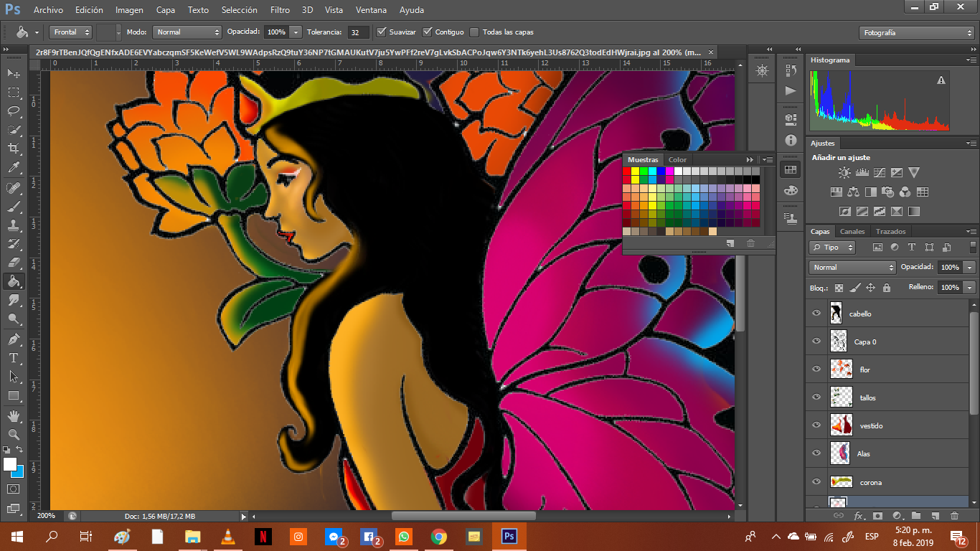Expand the Fotografía workspace dropdown
Image resolution: width=980 pixels, height=551 pixels.
(916, 33)
